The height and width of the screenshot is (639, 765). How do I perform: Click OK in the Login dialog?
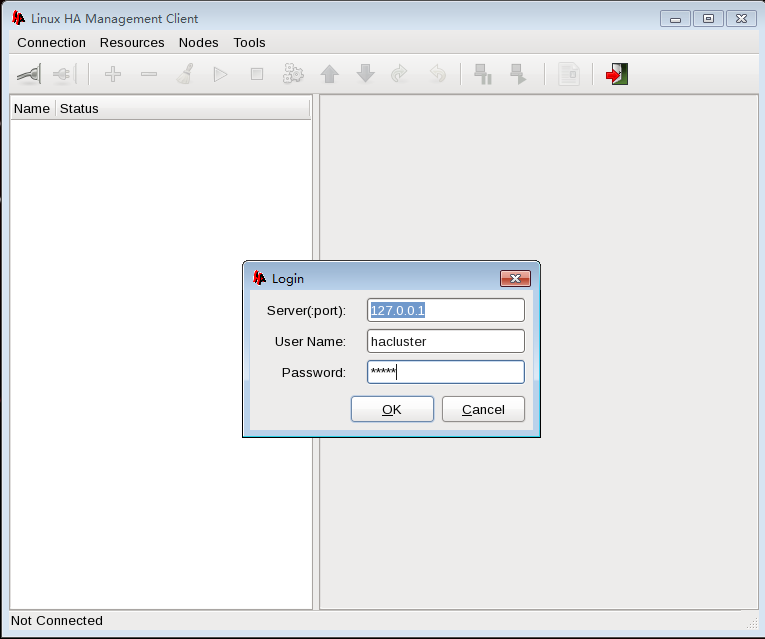[x=392, y=409]
